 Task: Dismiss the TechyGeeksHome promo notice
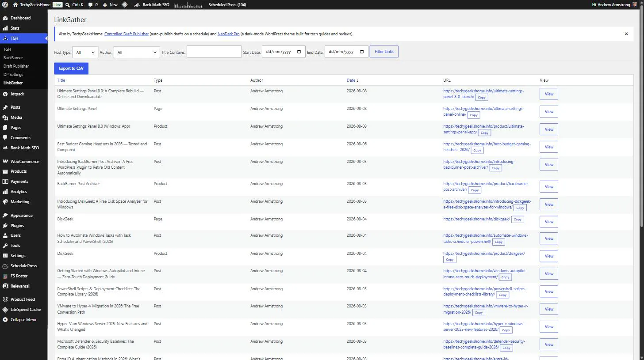click(x=626, y=34)
